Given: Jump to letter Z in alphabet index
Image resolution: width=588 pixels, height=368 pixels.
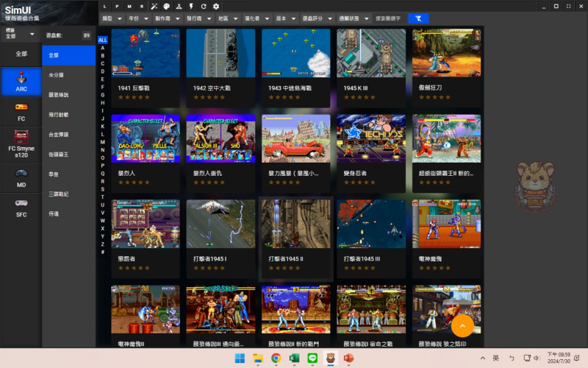Looking at the screenshot, I should pos(102,244).
